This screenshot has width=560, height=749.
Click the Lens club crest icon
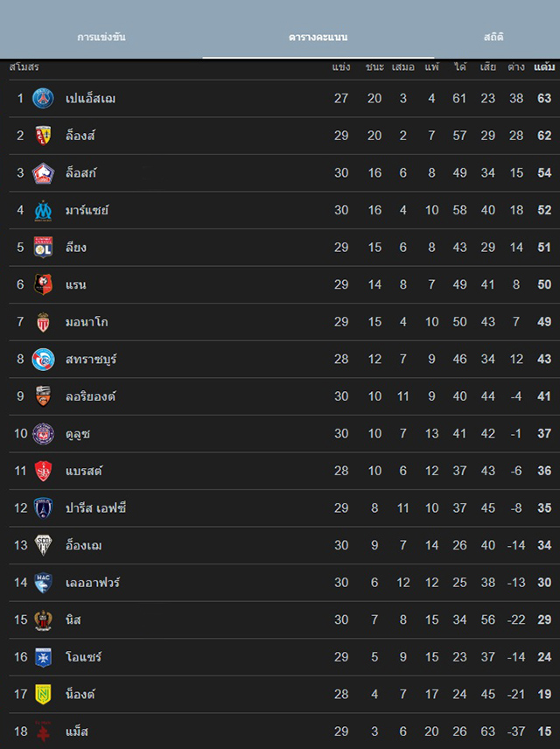point(43,136)
